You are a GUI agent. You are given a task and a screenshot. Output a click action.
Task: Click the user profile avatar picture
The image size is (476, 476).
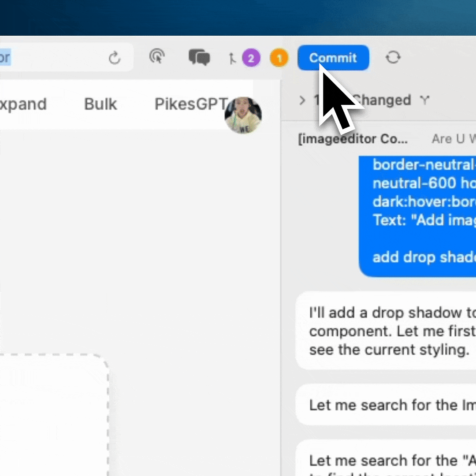tap(243, 115)
